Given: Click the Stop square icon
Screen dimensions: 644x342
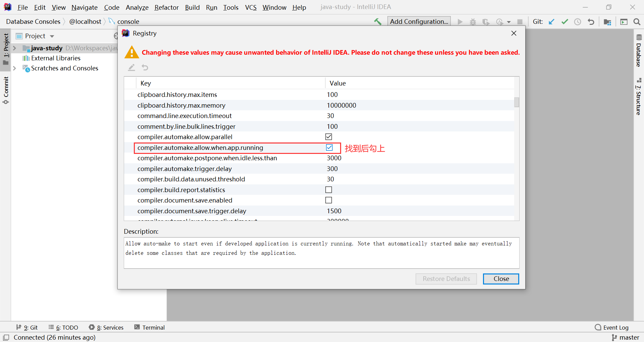Looking at the screenshot, I should point(520,22).
